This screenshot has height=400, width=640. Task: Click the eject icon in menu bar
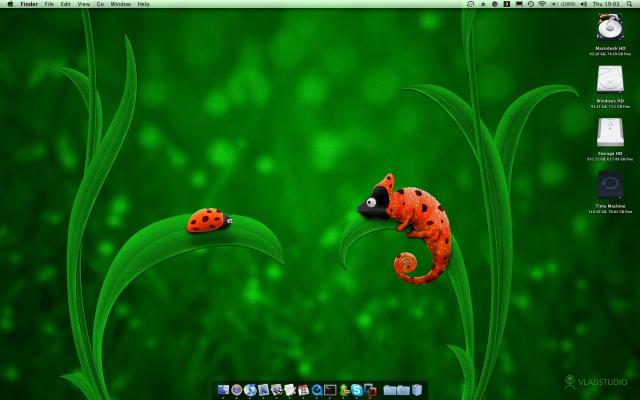pyautogui.click(x=483, y=4)
